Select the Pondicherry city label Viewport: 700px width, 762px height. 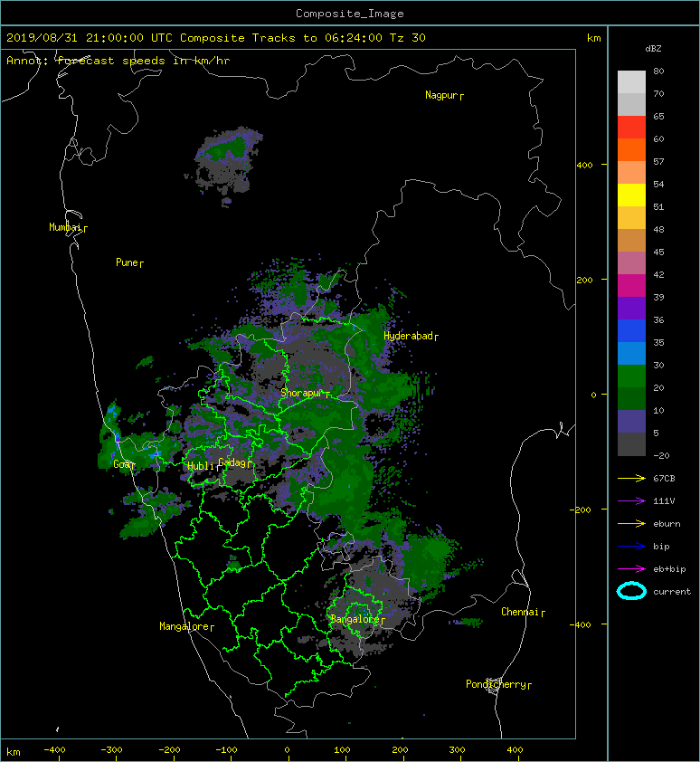pyautogui.click(x=498, y=684)
